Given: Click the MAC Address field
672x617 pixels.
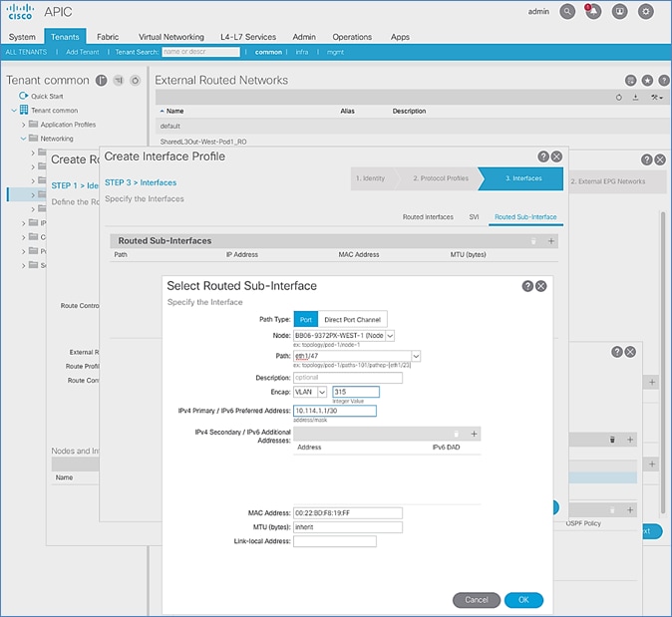Looking at the screenshot, I should (348, 513).
